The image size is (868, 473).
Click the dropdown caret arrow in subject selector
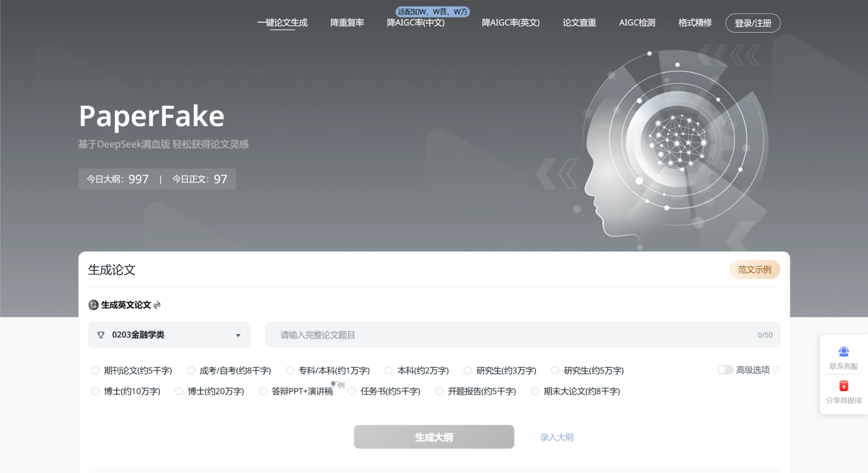[238, 335]
